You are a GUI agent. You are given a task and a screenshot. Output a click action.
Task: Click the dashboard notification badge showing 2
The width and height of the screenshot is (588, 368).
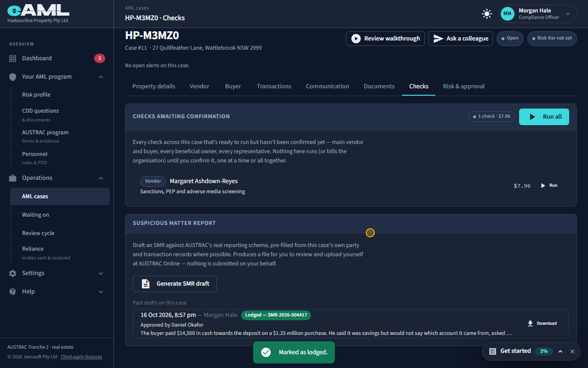(100, 58)
